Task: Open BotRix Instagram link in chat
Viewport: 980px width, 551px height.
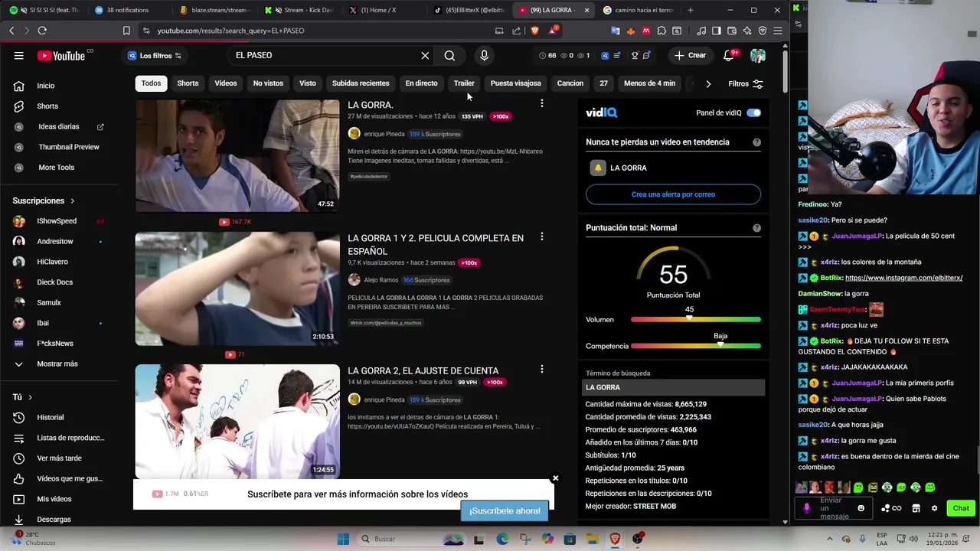Action: click(x=903, y=278)
